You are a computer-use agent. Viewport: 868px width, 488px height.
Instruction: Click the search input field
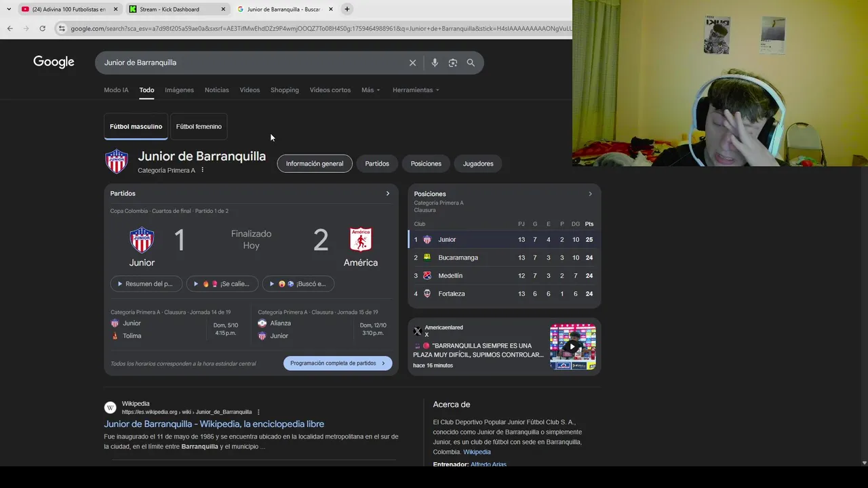click(252, 62)
